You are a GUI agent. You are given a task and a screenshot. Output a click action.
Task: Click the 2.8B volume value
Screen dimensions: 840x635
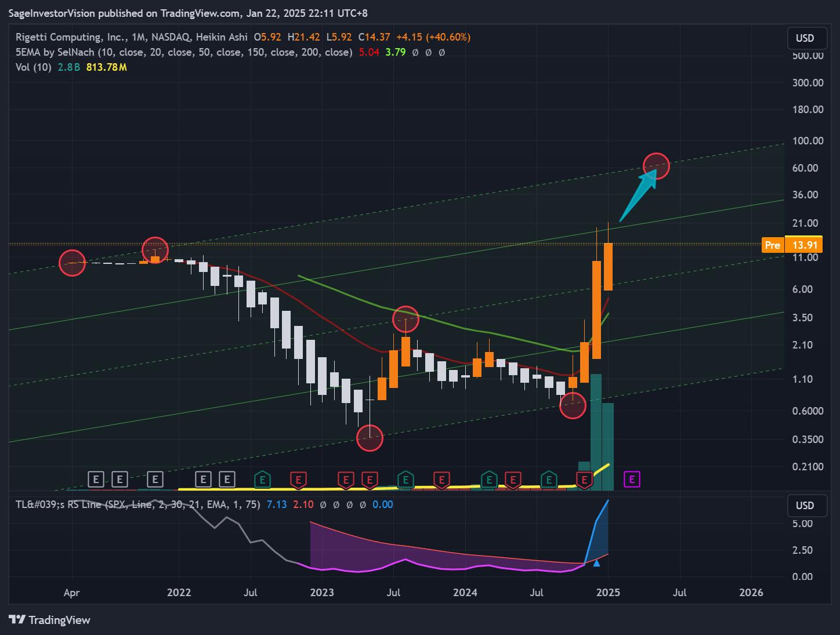pos(69,67)
